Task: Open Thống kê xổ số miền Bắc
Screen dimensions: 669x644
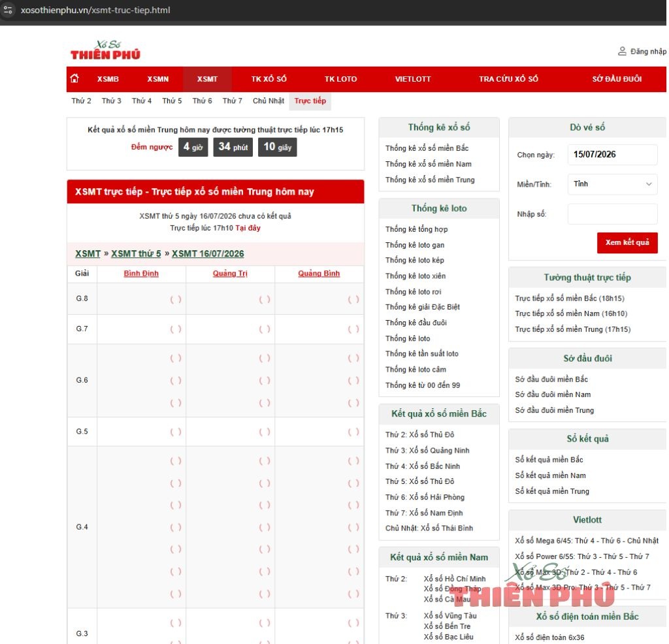Action: [427, 148]
